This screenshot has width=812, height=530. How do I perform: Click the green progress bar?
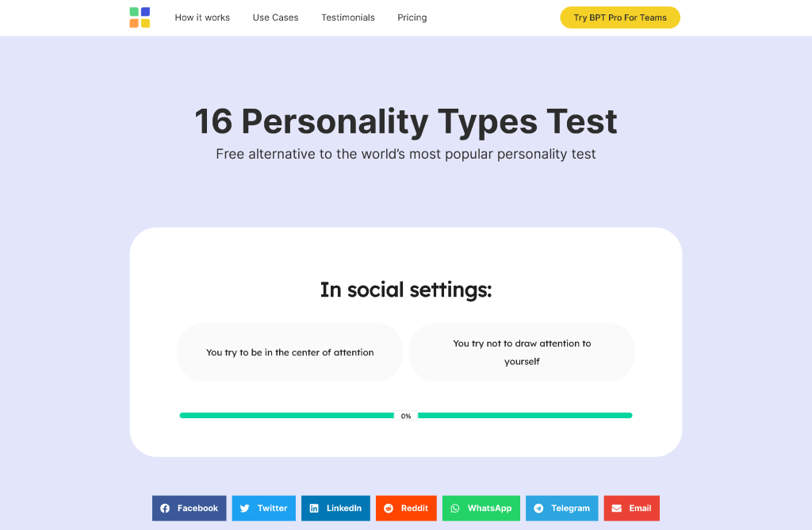coord(285,414)
